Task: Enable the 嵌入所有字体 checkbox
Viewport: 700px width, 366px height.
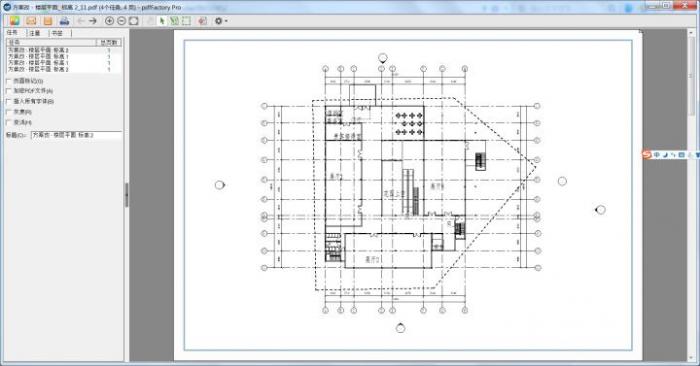Action: tap(8, 101)
